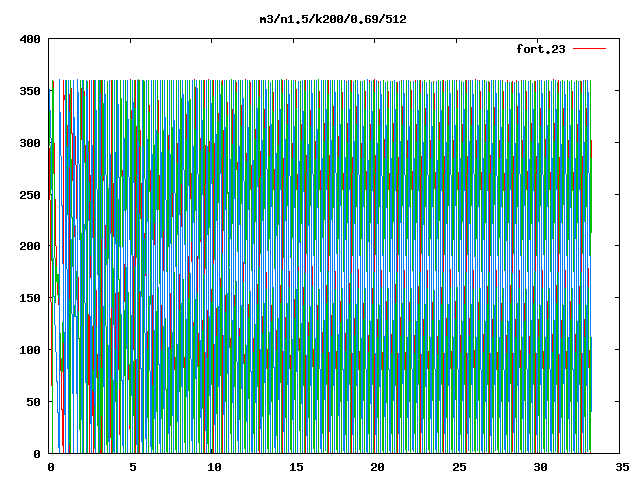Click the y-axis label 150
The height and width of the screenshot is (480, 640).
pyautogui.click(x=30, y=298)
